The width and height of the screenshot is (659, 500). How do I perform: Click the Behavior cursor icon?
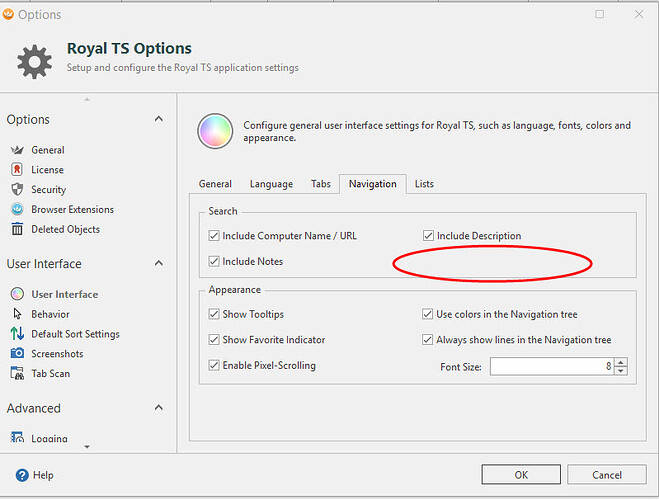pyautogui.click(x=17, y=314)
